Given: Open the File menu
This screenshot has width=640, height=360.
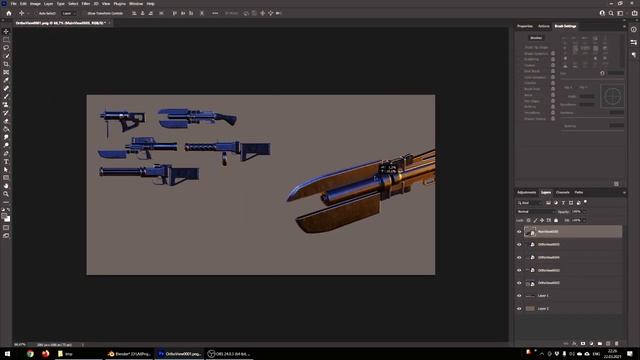Looking at the screenshot, I should coord(13,4).
